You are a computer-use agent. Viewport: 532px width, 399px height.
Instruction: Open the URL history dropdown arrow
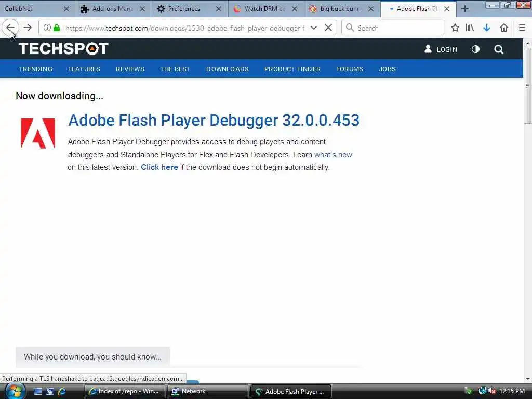[314, 28]
